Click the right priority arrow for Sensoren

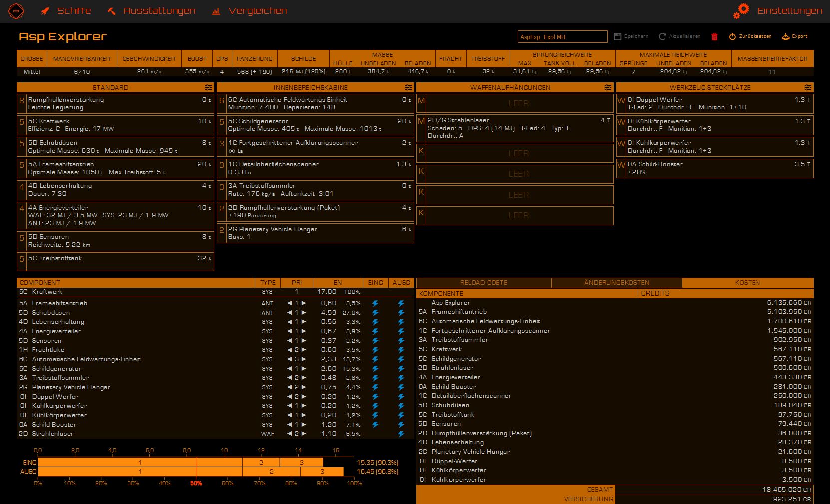(x=304, y=341)
